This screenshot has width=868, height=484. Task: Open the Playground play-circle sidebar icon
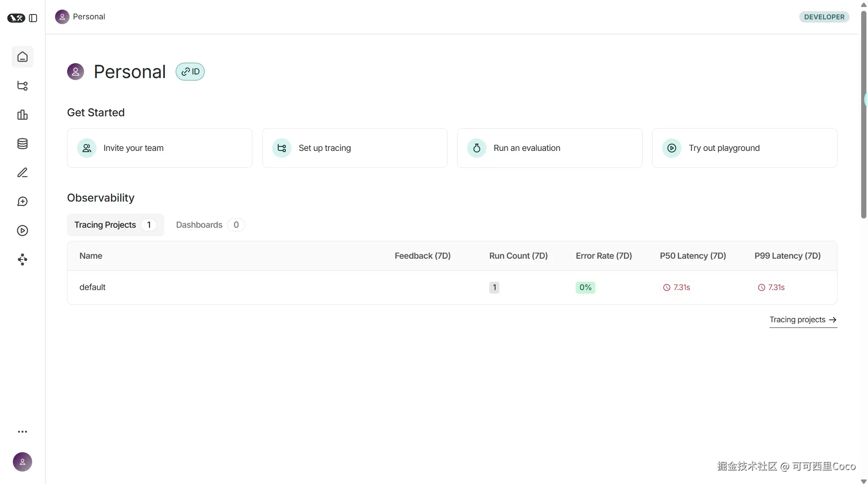click(23, 231)
